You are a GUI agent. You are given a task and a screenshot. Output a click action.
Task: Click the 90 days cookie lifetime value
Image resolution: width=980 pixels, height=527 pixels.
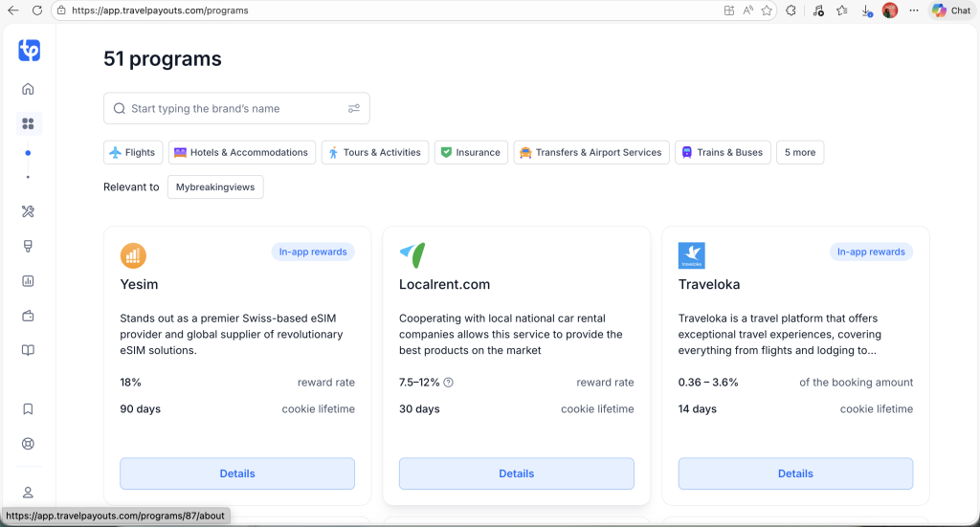click(x=140, y=409)
